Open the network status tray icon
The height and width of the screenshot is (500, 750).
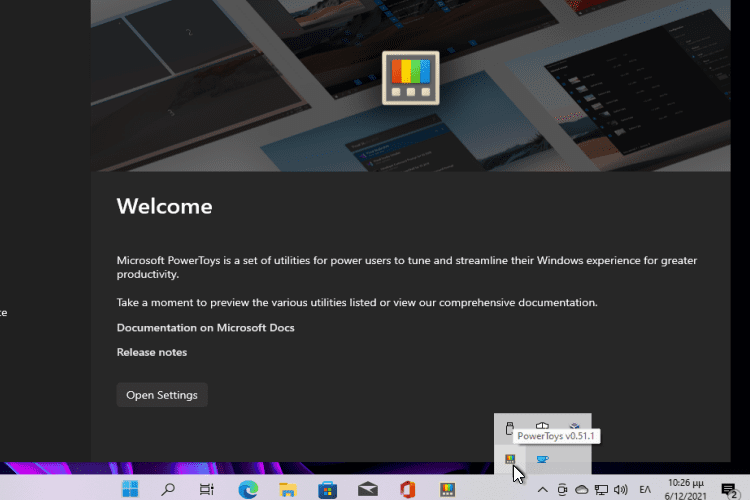(x=601, y=489)
